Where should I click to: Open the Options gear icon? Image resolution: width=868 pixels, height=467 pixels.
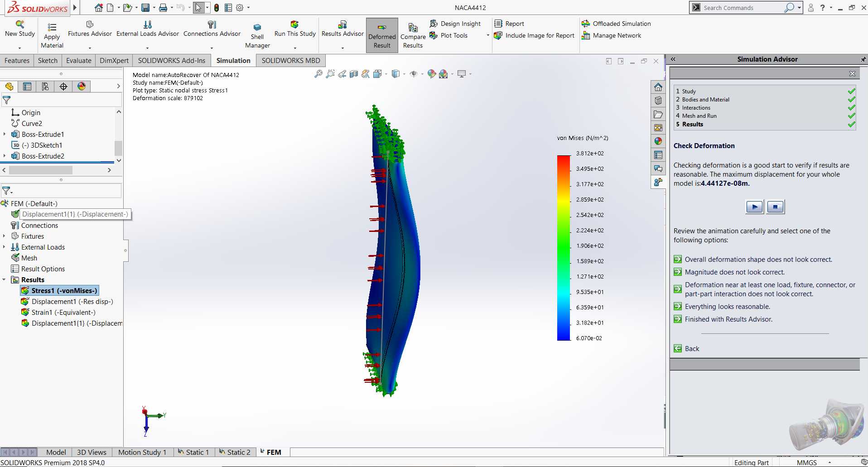[240, 8]
